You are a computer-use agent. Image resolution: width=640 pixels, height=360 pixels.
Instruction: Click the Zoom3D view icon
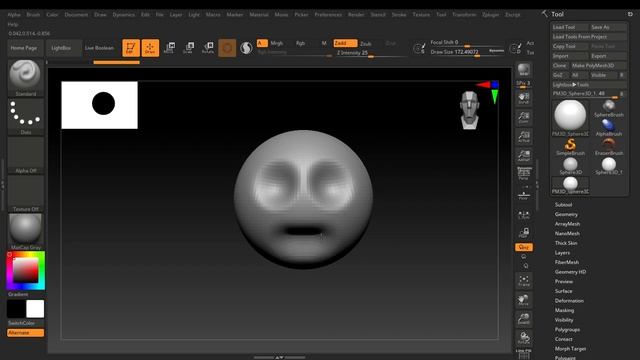[524, 319]
